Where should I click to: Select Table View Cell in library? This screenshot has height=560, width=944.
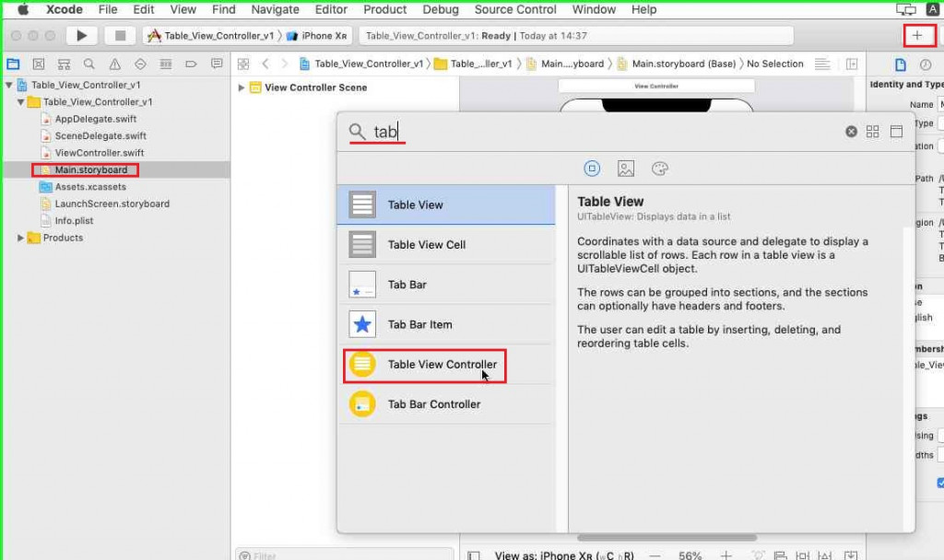pos(446,245)
